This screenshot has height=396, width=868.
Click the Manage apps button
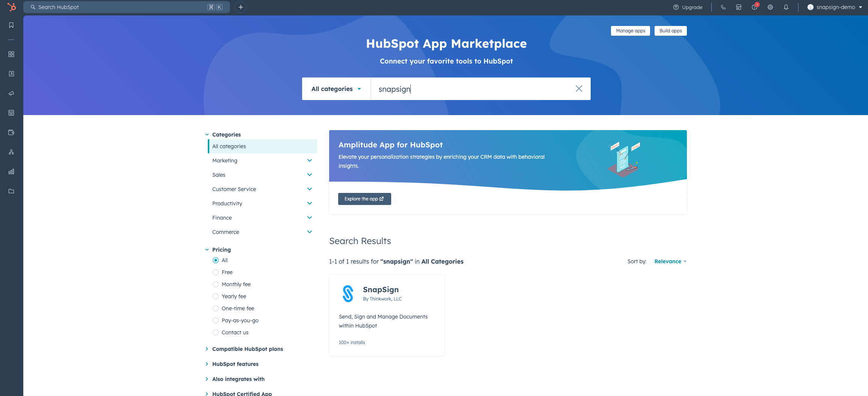[631, 31]
